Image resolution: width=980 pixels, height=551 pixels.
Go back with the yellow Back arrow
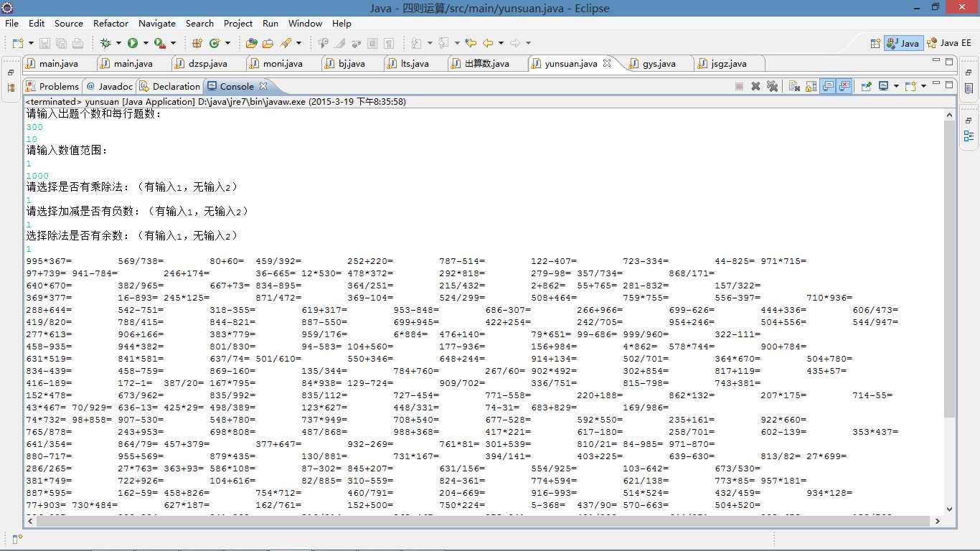pos(488,43)
